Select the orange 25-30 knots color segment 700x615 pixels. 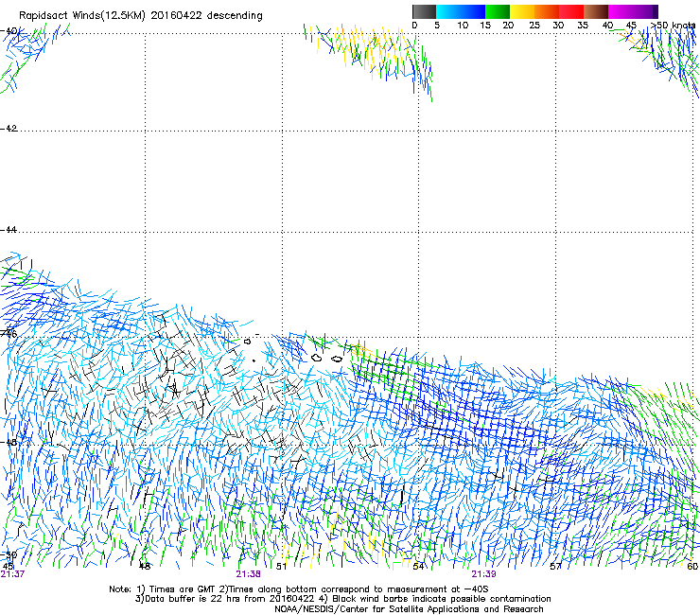(547, 11)
